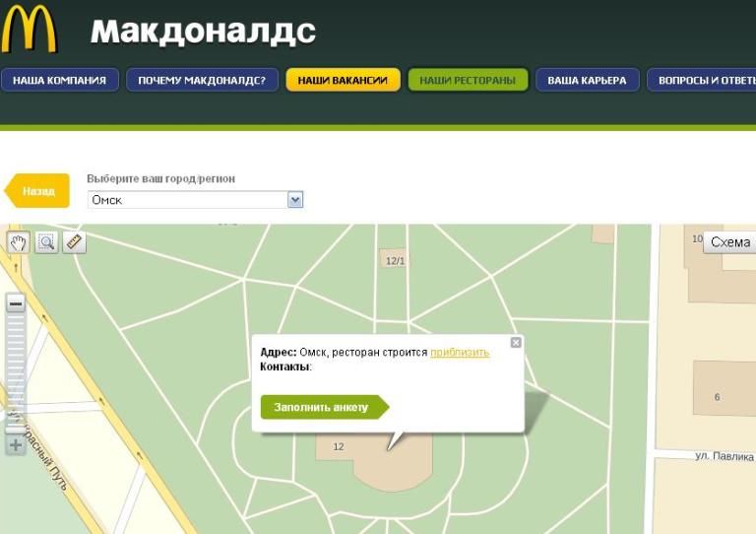The image size is (756, 534).
Task: Open Ваша карьера menu item
Action: tap(588, 80)
